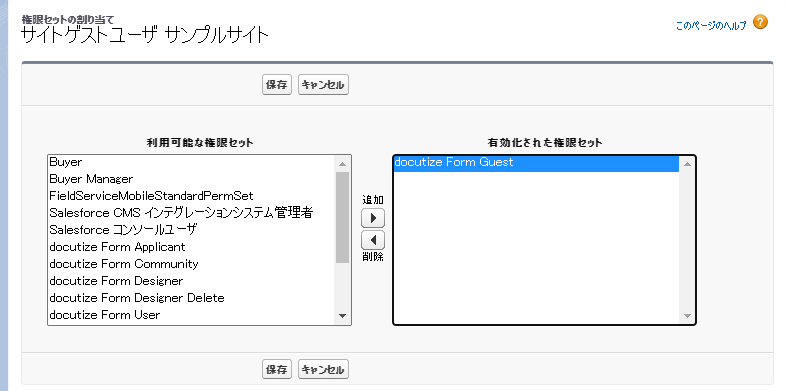Select docutize Form User
786x391 pixels.
pyautogui.click(x=192, y=315)
